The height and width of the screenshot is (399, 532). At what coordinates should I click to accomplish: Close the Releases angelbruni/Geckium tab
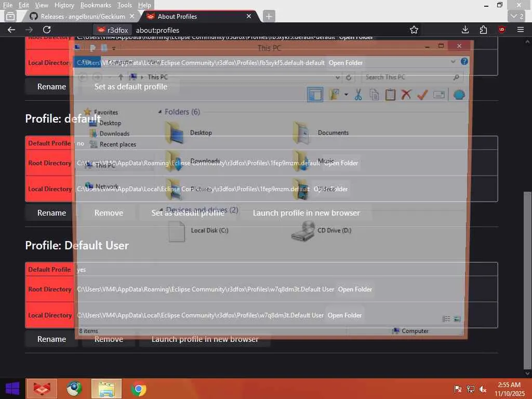(x=132, y=16)
